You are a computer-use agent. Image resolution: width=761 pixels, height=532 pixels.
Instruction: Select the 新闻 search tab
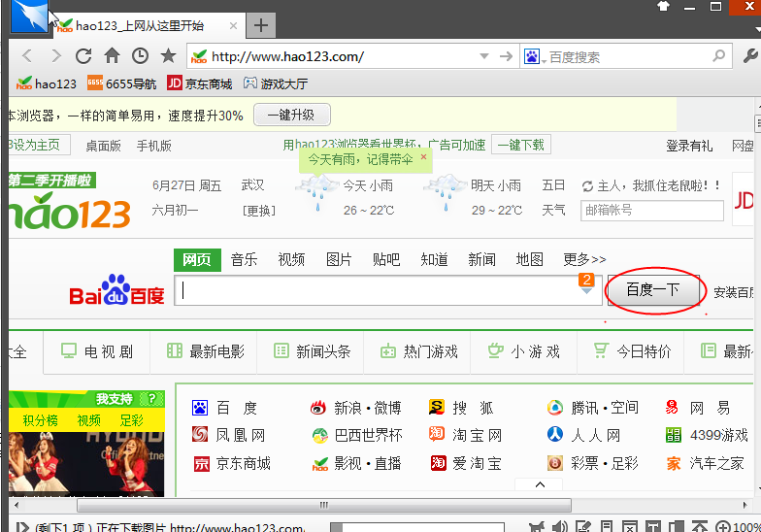coord(481,259)
